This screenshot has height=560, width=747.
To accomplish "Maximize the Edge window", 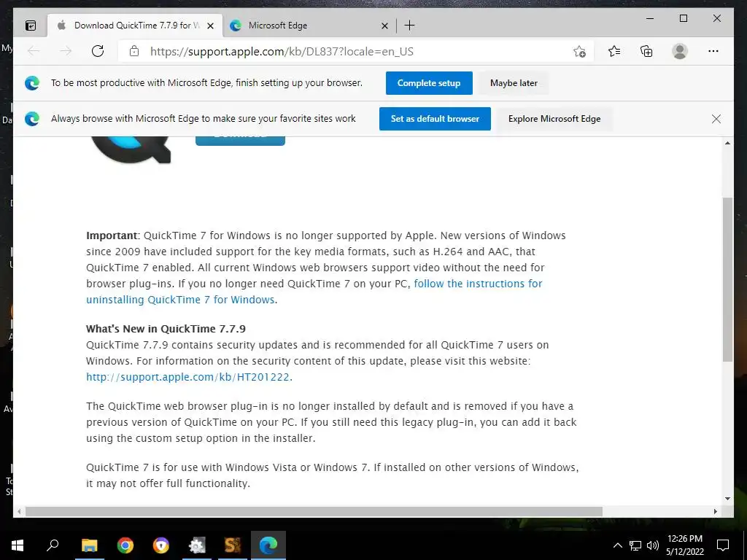I will click(683, 18).
